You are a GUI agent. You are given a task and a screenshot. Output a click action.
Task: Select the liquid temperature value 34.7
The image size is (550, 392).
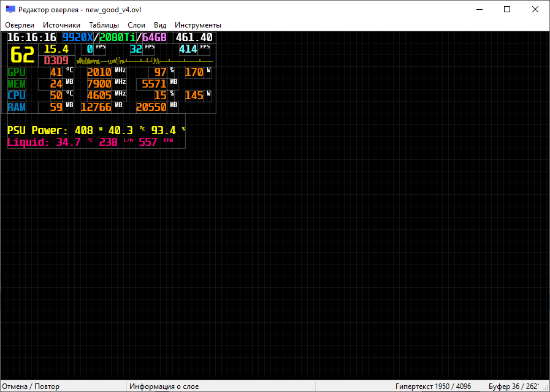click(x=69, y=142)
